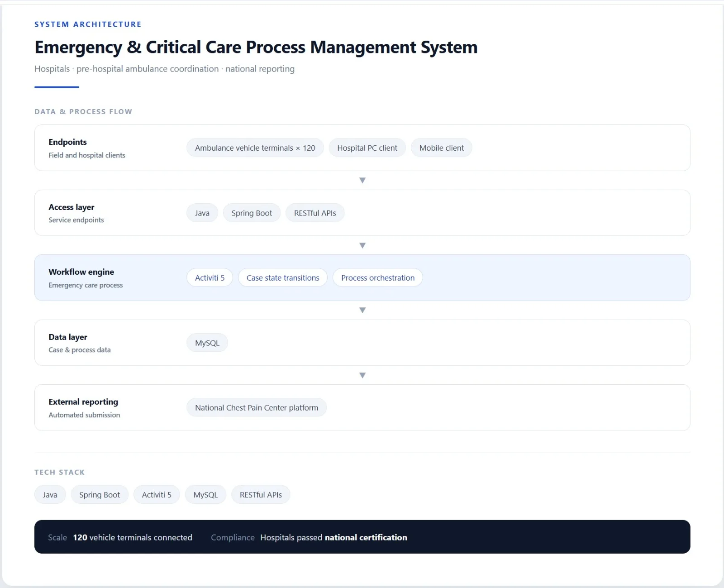Click the arrow below the Data layer card
Image resolution: width=724 pixels, height=588 pixels.
362,375
